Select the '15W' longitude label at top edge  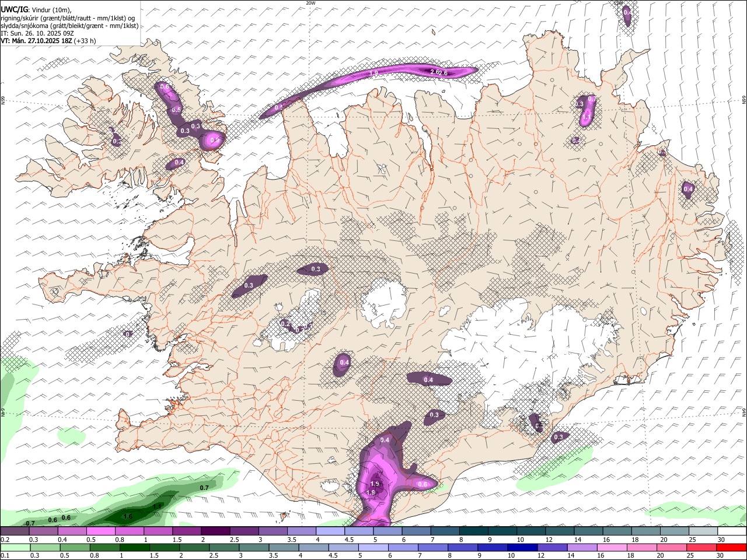click(x=618, y=3)
